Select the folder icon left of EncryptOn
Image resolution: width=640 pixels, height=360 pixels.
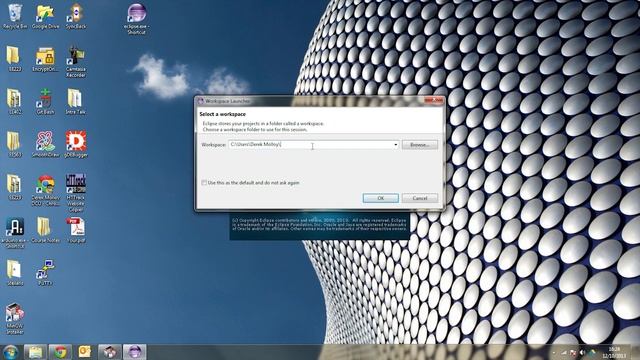point(15,60)
